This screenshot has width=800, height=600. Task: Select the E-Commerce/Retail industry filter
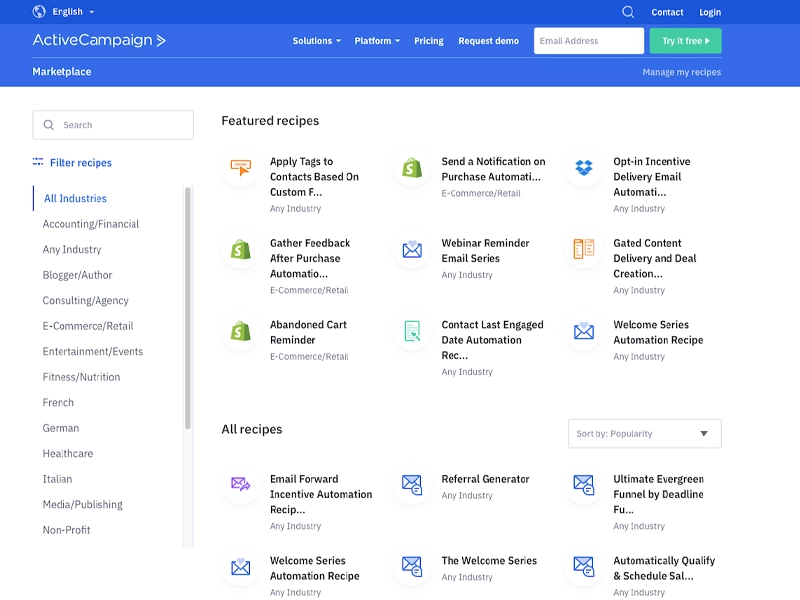[87, 326]
